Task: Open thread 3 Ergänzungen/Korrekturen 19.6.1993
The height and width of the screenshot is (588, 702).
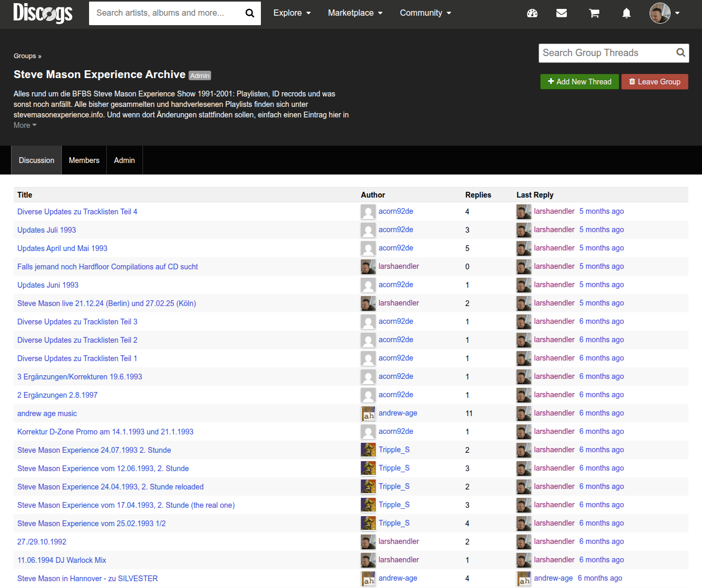Action: tap(80, 377)
